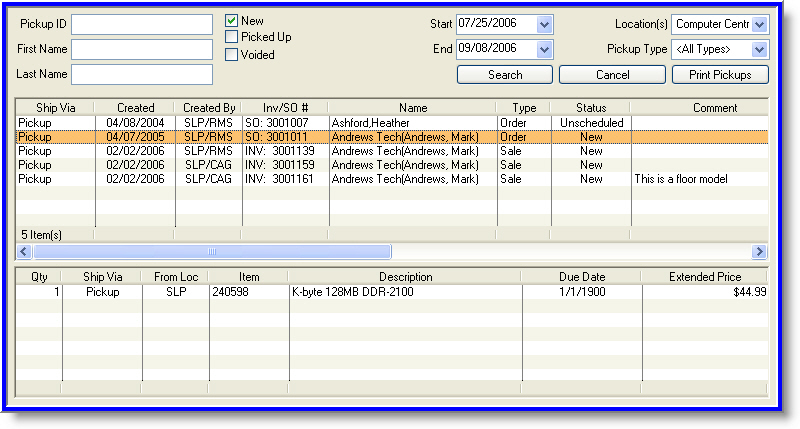The width and height of the screenshot is (800, 429).
Task: Sort by upper list Ship Via header
Action: pyautogui.click(x=55, y=108)
